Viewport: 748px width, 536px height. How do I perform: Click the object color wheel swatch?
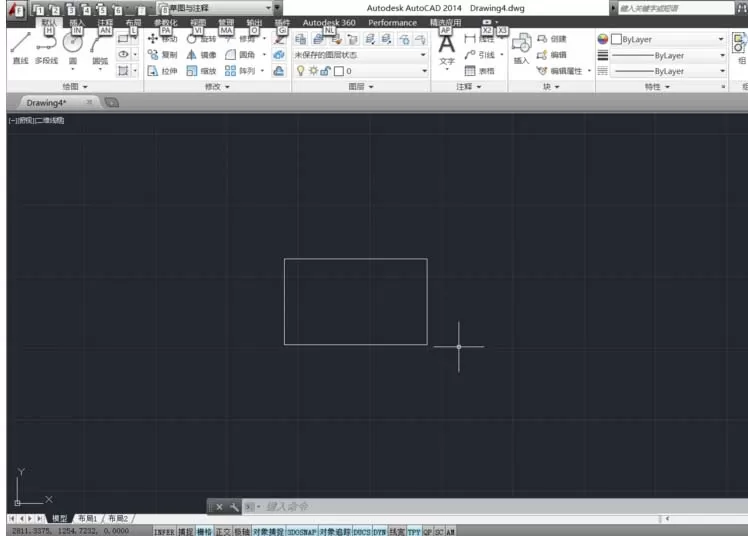[603, 39]
